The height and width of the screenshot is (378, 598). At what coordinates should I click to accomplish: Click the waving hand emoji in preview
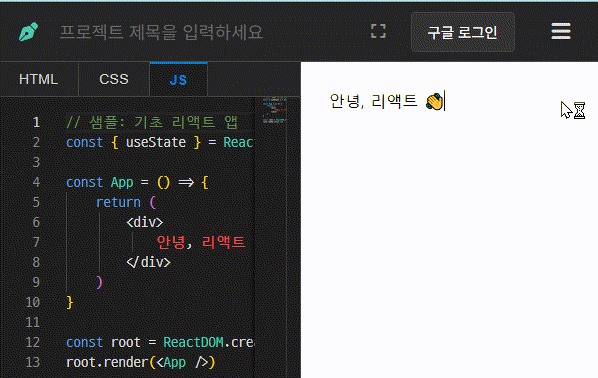434,101
